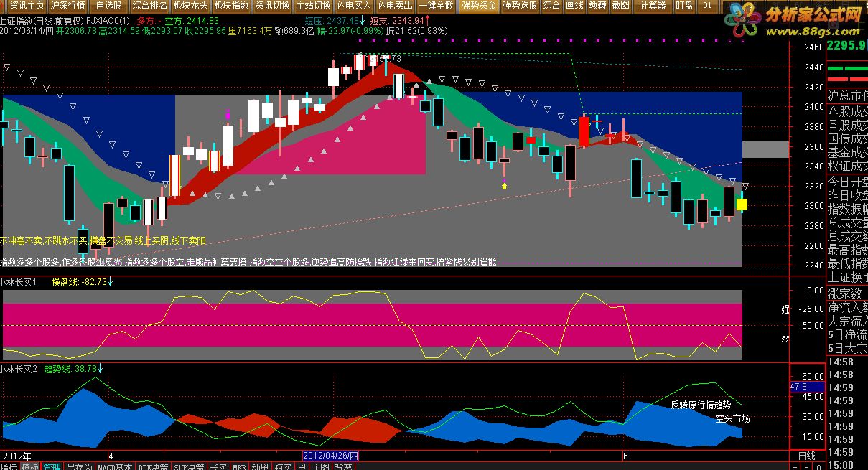Click the 小林长买1 indicator dropdown arrow
The width and height of the screenshot is (868, 470).
(x=109, y=282)
